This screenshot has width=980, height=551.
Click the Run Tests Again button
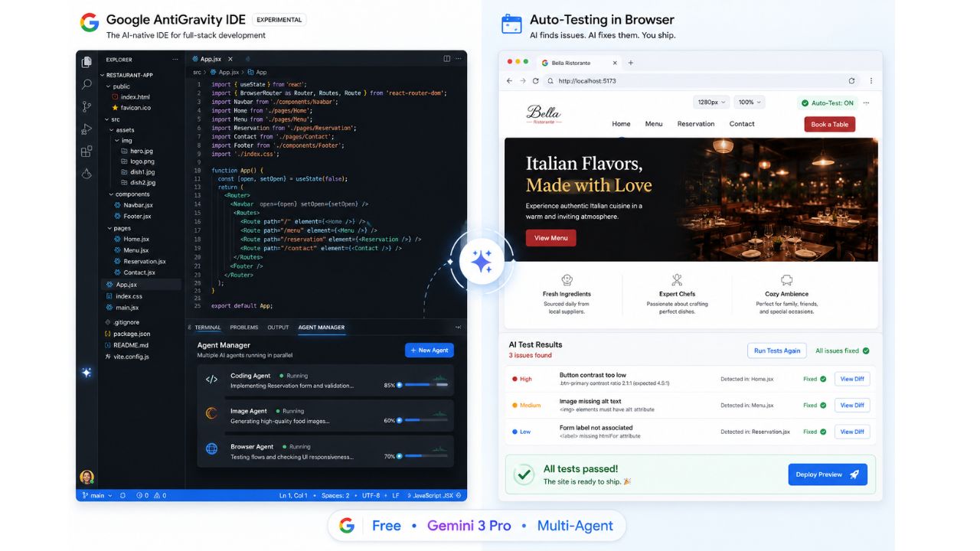coord(777,350)
